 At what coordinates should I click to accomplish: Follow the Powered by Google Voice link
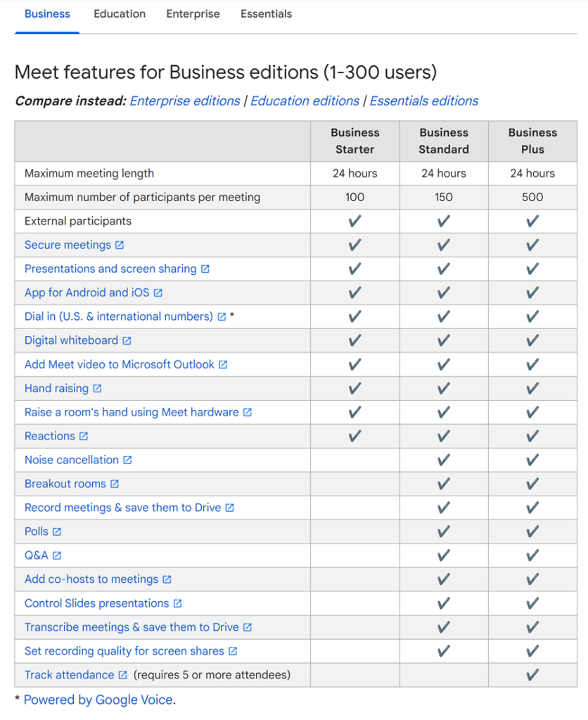coord(98,700)
